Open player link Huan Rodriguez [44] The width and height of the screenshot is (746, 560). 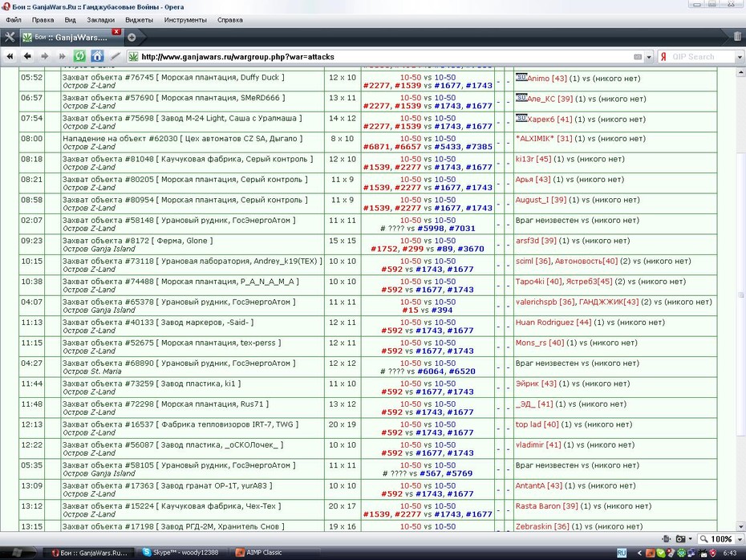point(553,323)
